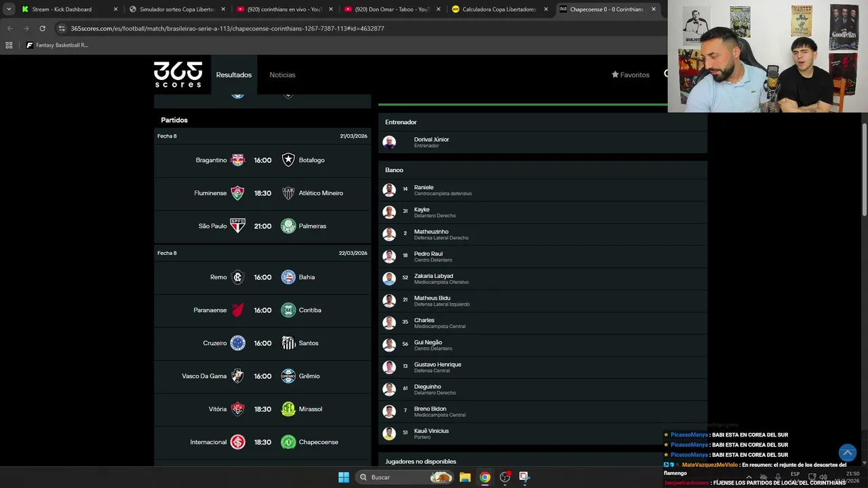Image resolution: width=868 pixels, height=488 pixels.
Task: Switch to Simulador sorteo Copa Libertadores tab
Action: (x=177, y=9)
